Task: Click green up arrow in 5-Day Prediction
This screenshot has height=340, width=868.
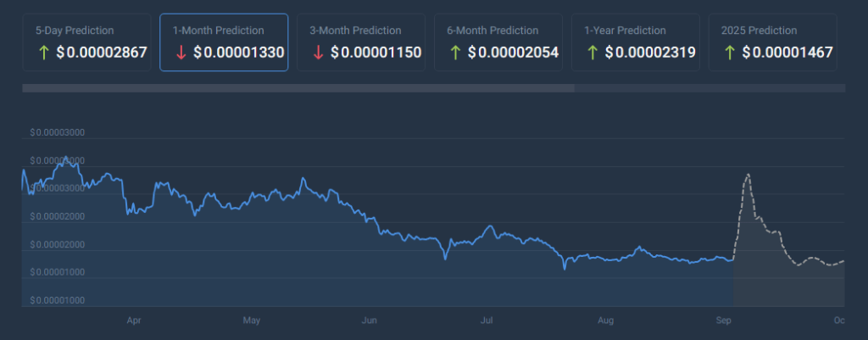Action: (x=43, y=53)
